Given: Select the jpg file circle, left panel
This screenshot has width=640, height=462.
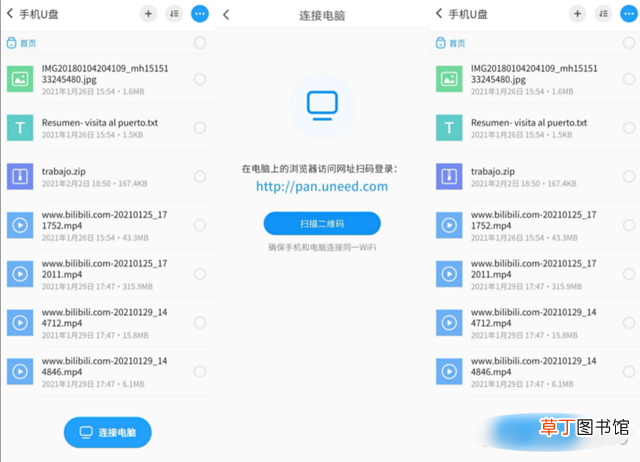Looking at the screenshot, I should [200, 79].
